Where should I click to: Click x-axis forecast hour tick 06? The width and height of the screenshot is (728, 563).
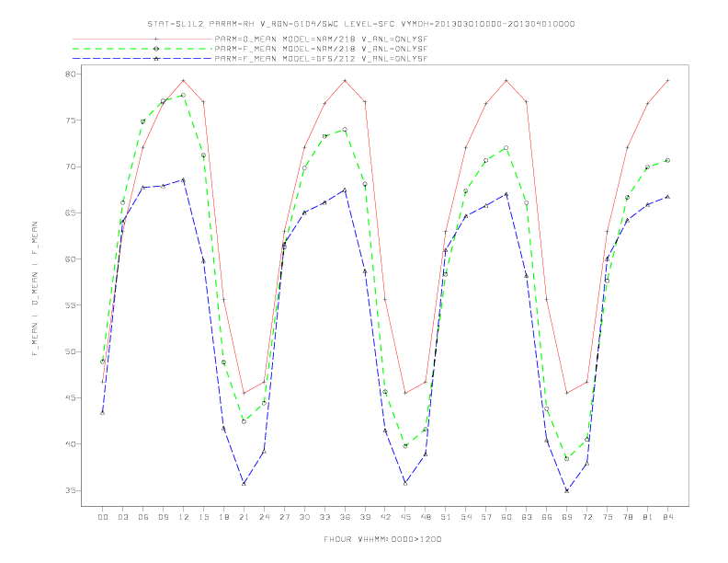[143, 517]
